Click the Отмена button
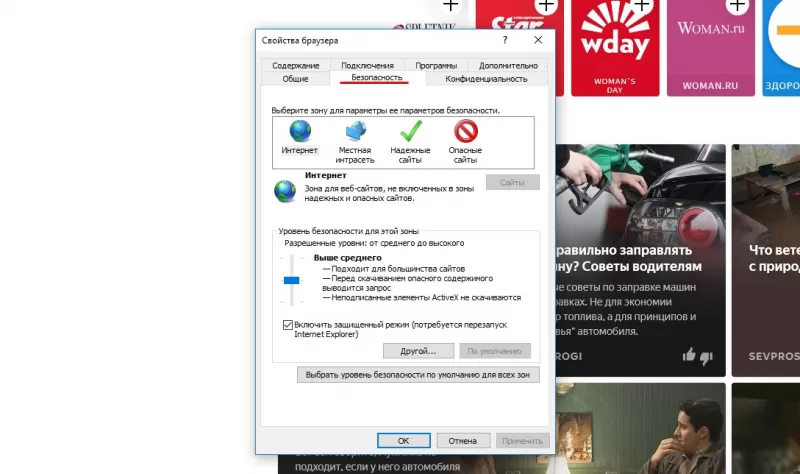Image resolution: width=800 pixels, height=474 pixels. click(463, 440)
